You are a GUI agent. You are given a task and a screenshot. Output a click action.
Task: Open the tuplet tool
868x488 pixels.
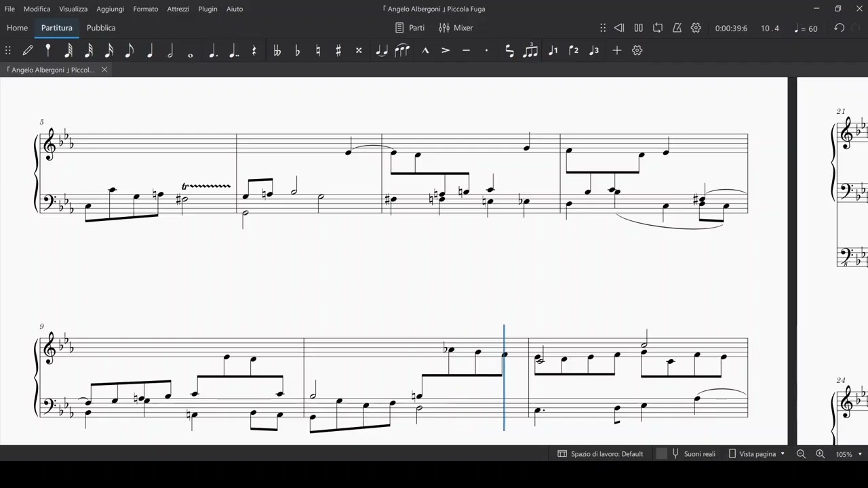click(530, 50)
